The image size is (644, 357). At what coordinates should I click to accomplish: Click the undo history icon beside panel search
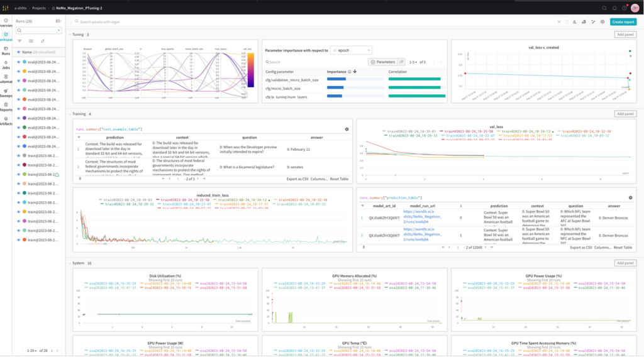click(x=567, y=22)
